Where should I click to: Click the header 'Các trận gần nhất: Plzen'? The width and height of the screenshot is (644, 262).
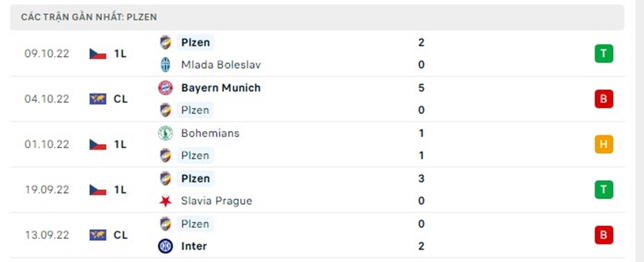pos(90,17)
